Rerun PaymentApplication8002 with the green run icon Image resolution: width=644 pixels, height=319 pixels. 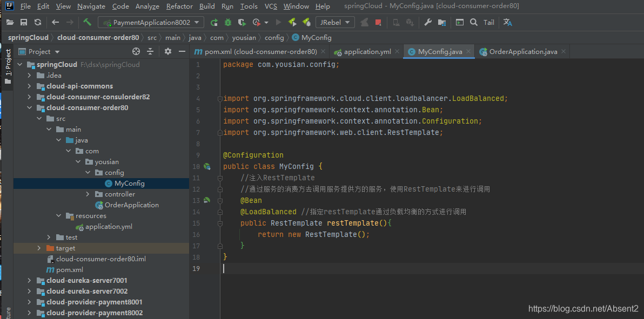(x=214, y=22)
